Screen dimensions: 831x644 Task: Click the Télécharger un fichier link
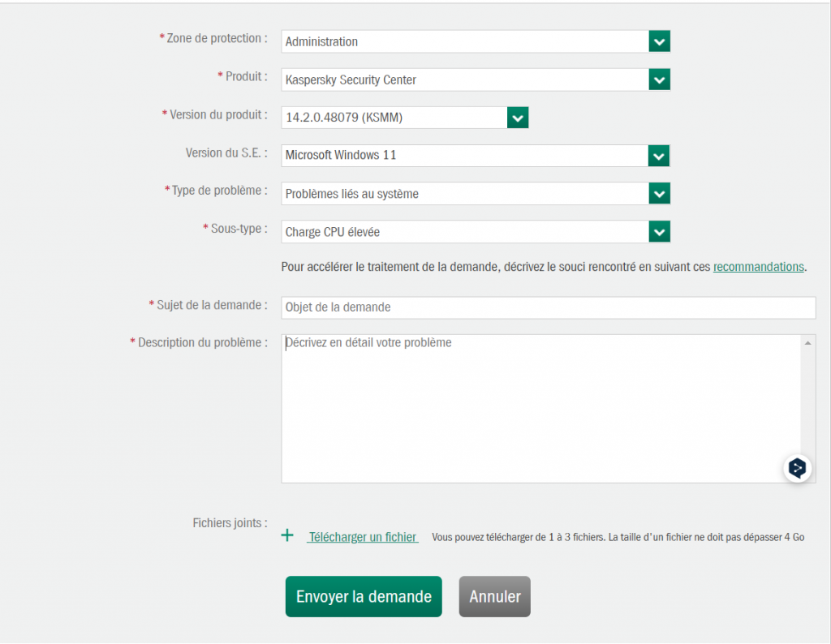click(x=363, y=537)
